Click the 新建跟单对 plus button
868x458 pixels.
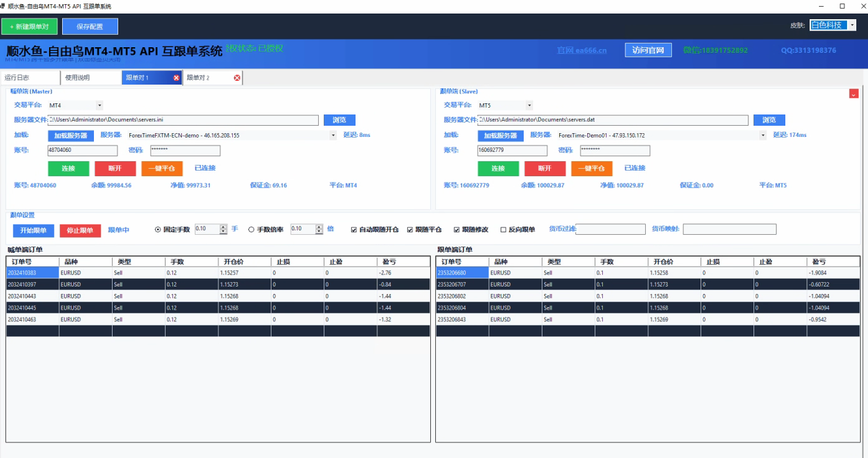pyautogui.click(x=29, y=27)
